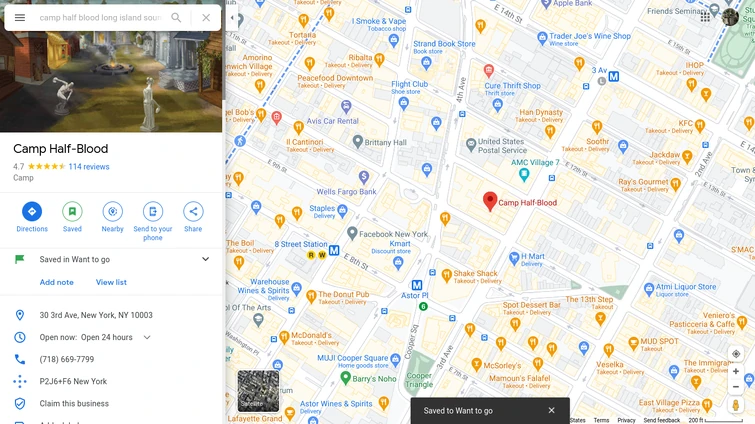Dismiss the Saved to Want to go toast
Viewport: 755px width, 424px height.
pos(551,411)
